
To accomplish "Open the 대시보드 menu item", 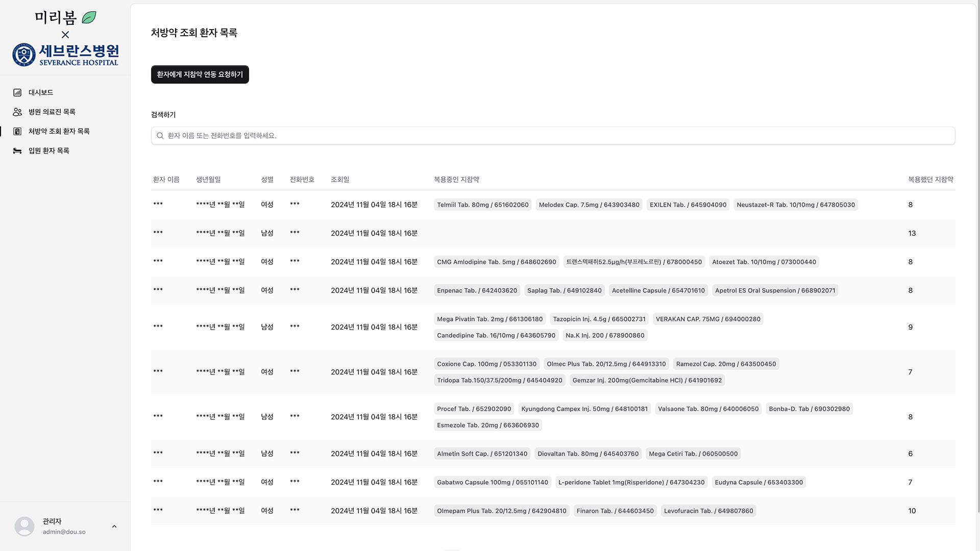I will click(x=41, y=92).
